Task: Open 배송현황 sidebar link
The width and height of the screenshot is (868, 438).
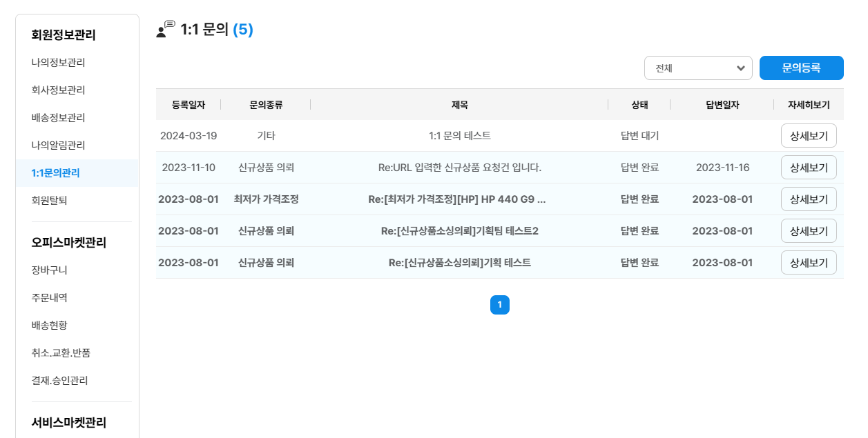Action: [49, 326]
